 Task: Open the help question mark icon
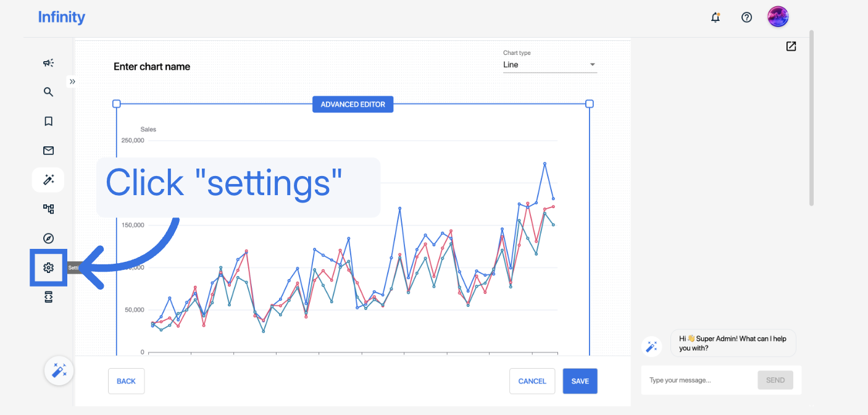(x=746, y=17)
